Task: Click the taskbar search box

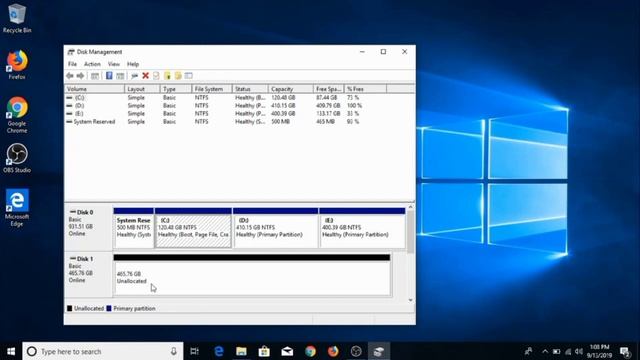Action: (103, 351)
